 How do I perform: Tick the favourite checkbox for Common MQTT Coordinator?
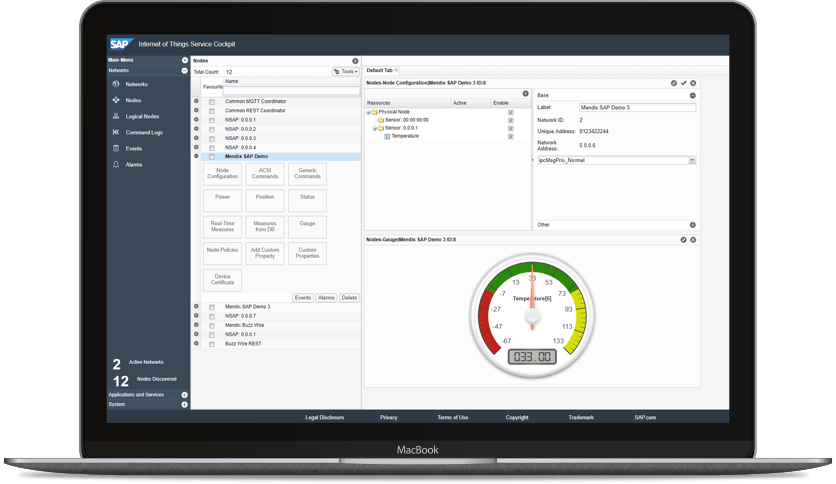click(212, 102)
